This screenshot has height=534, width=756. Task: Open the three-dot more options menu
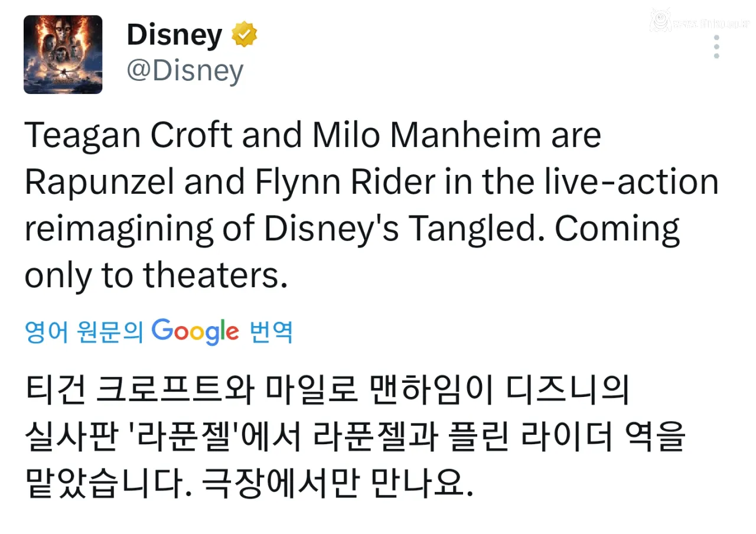coord(716,47)
